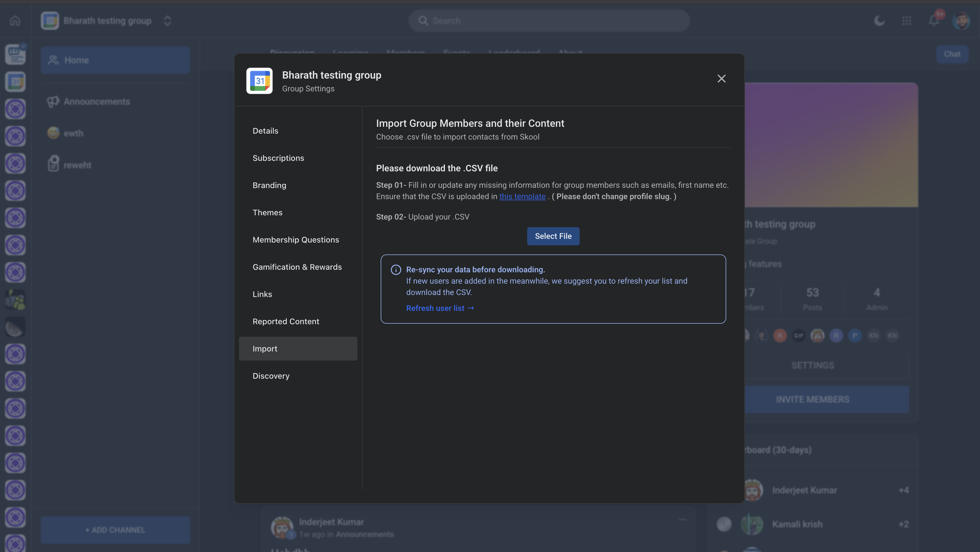Expand the Bharath testing group switcher

pyautogui.click(x=167, y=21)
